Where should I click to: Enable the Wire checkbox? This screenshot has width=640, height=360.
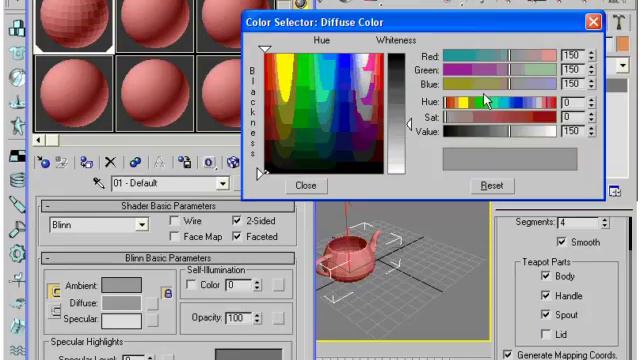[175, 221]
